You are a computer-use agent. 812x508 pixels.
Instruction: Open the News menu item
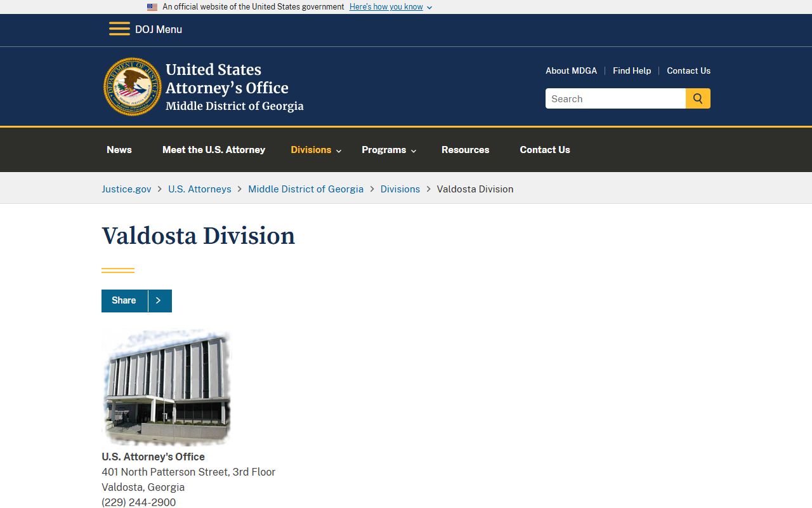(x=119, y=150)
